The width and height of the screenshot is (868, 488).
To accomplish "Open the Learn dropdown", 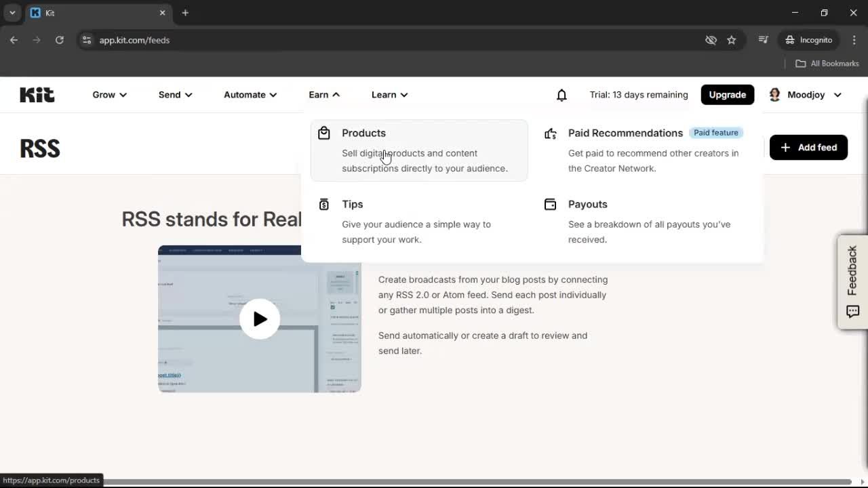I will [389, 95].
